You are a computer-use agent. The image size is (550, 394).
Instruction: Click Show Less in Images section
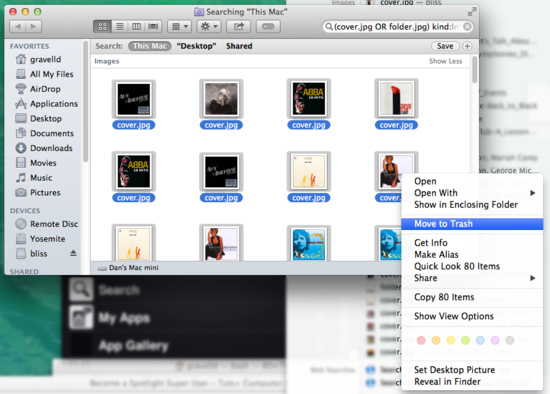445,61
